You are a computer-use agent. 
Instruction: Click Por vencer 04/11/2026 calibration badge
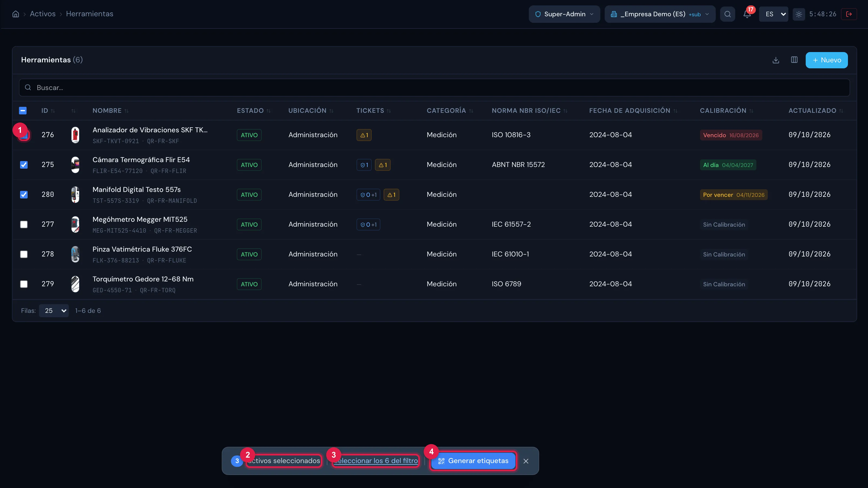pyautogui.click(x=734, y=195)
